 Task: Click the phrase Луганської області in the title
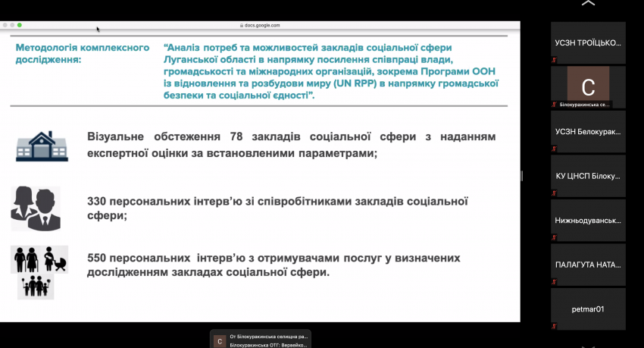coord(211,60)
